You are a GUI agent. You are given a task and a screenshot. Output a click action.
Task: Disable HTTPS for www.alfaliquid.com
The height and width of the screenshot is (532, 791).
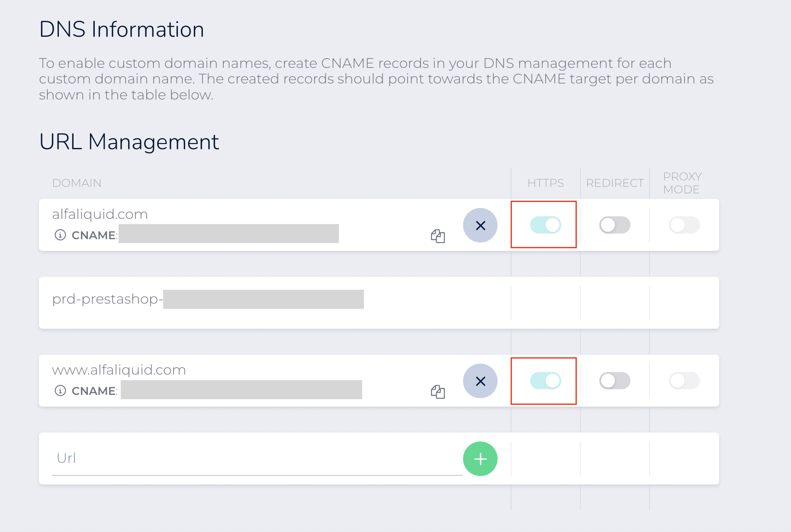coord(545,381)
